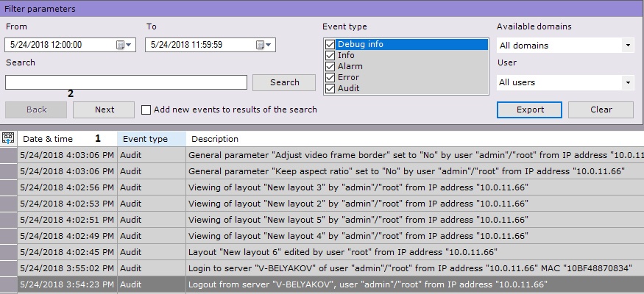Click the Next button
This screenshot has height=294, width=644.
pyautogui.click(x=105, y=110)
